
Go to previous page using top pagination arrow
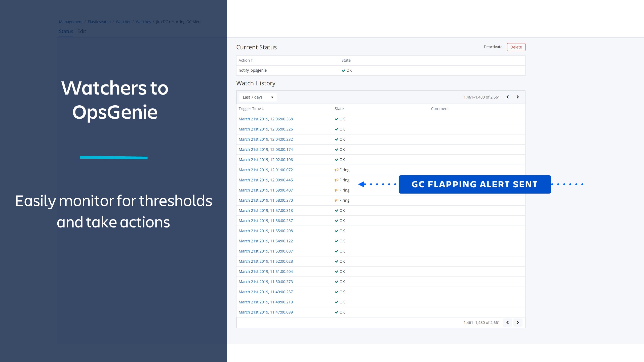coord(507,97)
